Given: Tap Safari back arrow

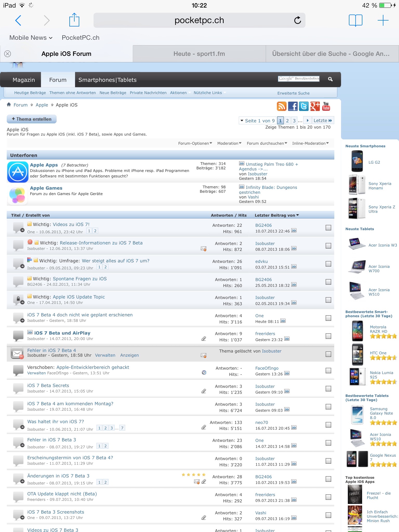Looking at the screenshot, I should point(18,20).
